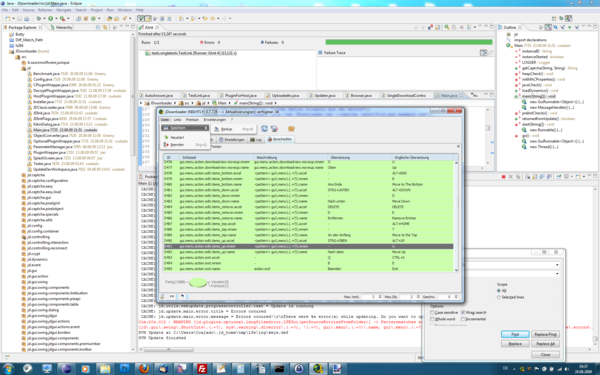Click the Geschw. speed spinner field
Image resolution: width=600 pixels, height=375 pixels.
pyautogui.click(x=447, y=297)
